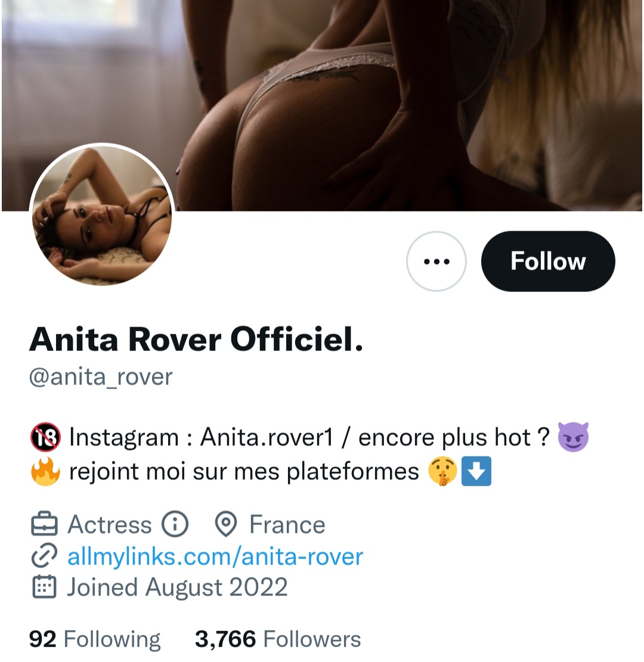The width and height of the screenshot is (644, 662).
Task: Click the fire emoji in bio
Action: pyautogui.click(x=45, y=473)
